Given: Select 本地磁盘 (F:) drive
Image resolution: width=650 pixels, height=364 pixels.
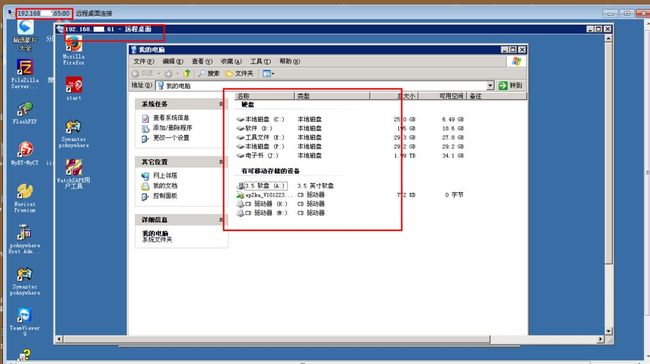Looking at the screenshot, I should pyautogui.click(x=260, y=147).
